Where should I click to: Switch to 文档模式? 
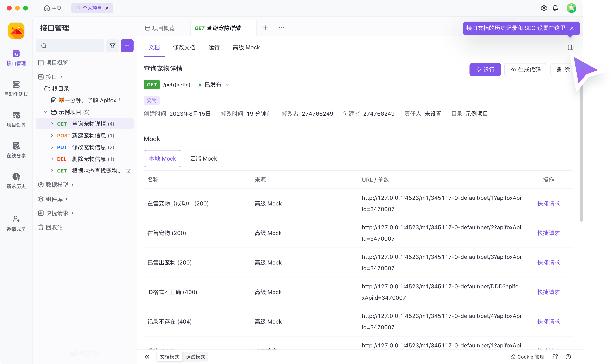click(x=170, y=357)
